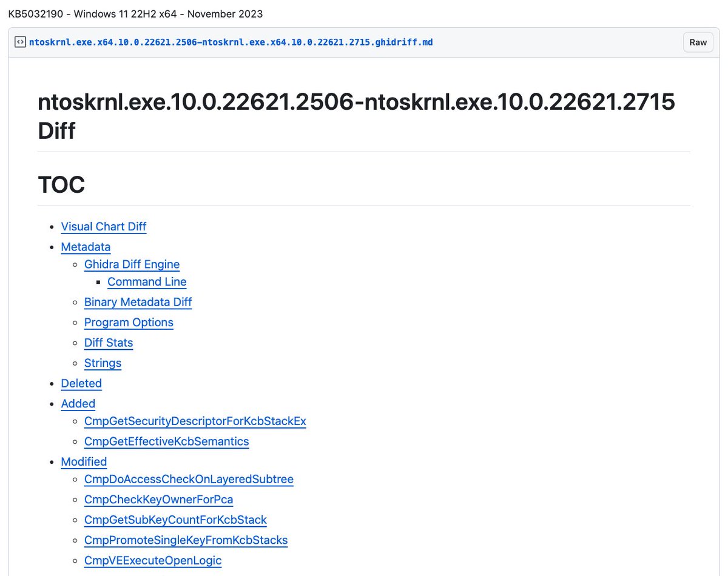Click the code file icon beside filename
The image size is (728, 576).
click(20, 42)
